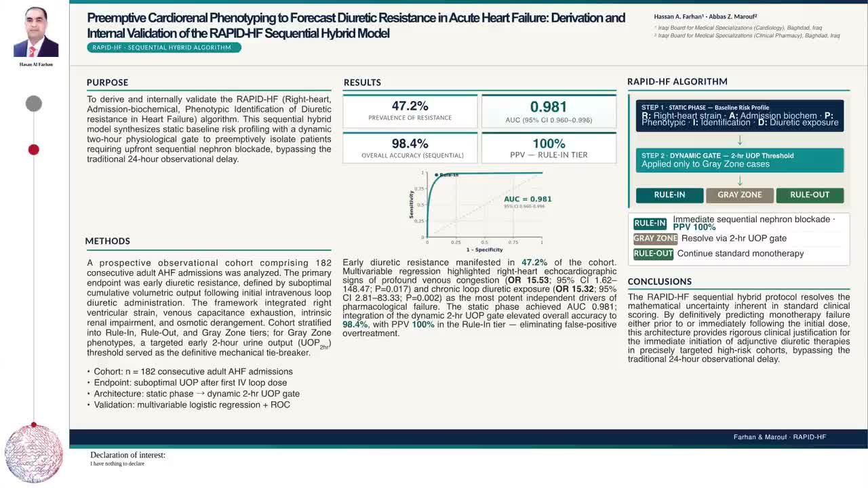The width and height of the screenshot is (868, 488).
Task: Click the 0.981 AUC stat card
Action: [549, 111]
